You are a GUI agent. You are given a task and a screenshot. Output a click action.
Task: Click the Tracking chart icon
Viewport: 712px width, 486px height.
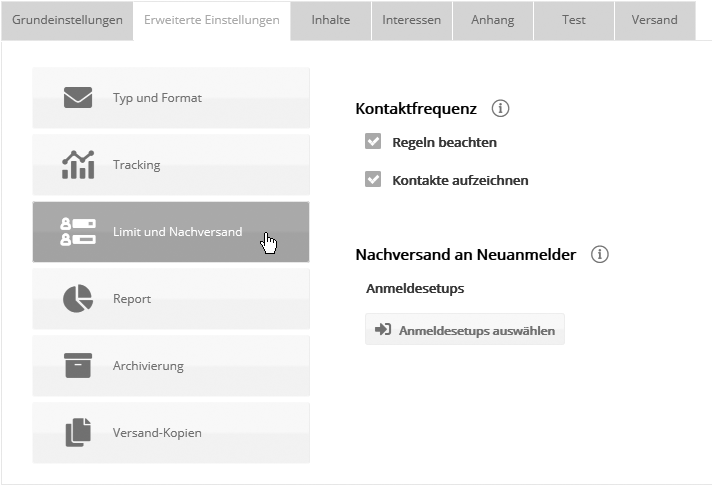(77, 165)
